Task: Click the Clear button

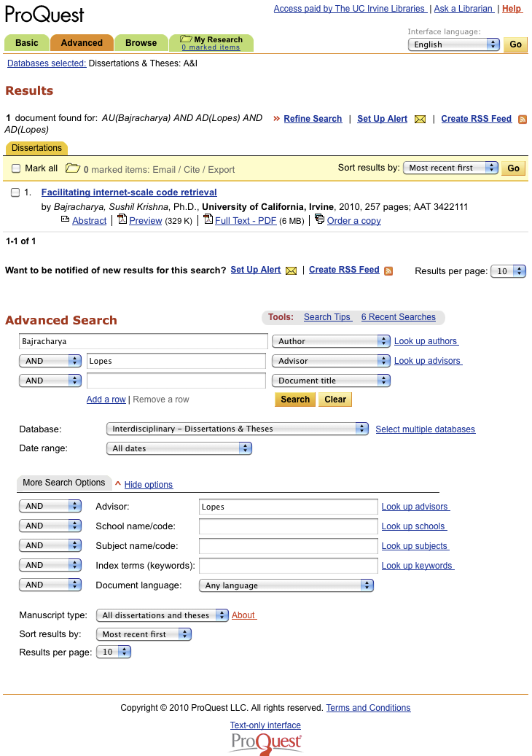Action: click(x=335, y=400)
